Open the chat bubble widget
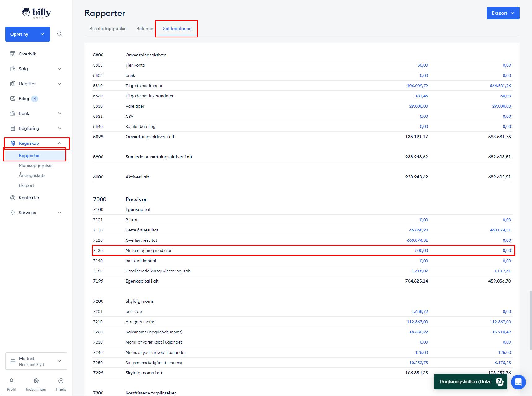 518,382
